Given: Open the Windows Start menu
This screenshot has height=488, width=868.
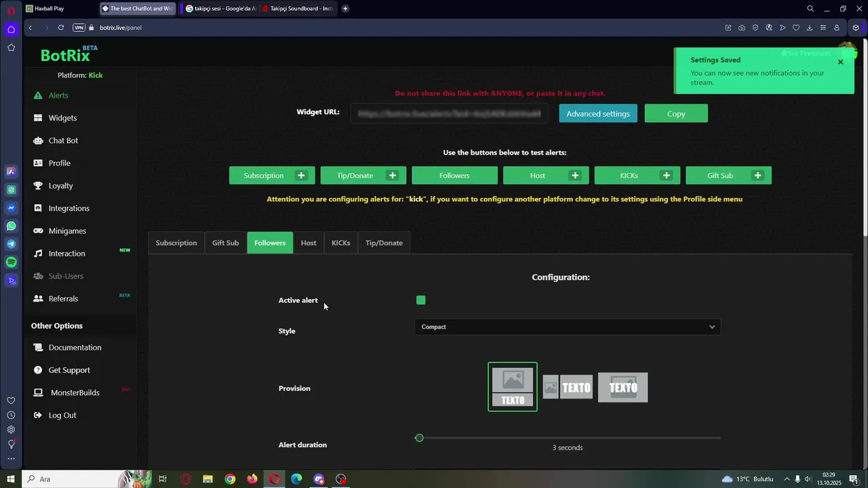Looking at the screenshot, I should click(x=11, y=479).
